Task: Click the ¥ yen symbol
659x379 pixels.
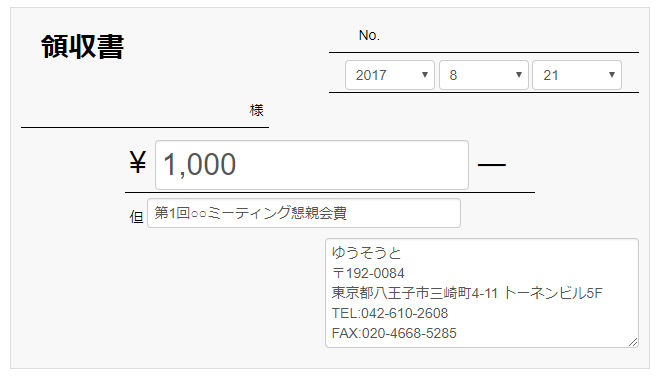Action: tap(138, 162)
